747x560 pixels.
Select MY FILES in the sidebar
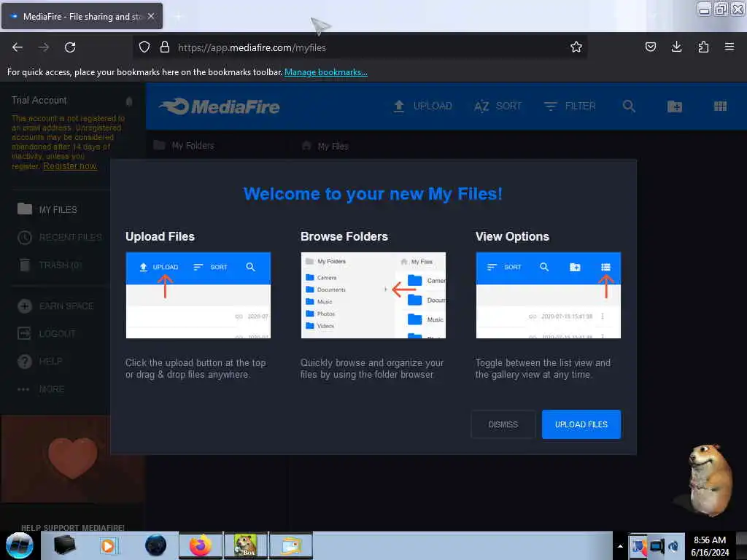coord(47,209)
